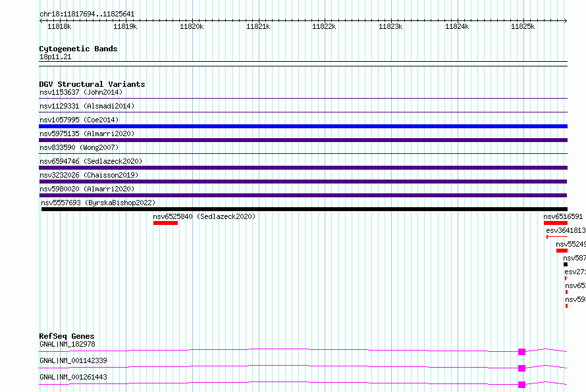
Task: Select the truncated nsv59 variant label
Action: point(575,299)
